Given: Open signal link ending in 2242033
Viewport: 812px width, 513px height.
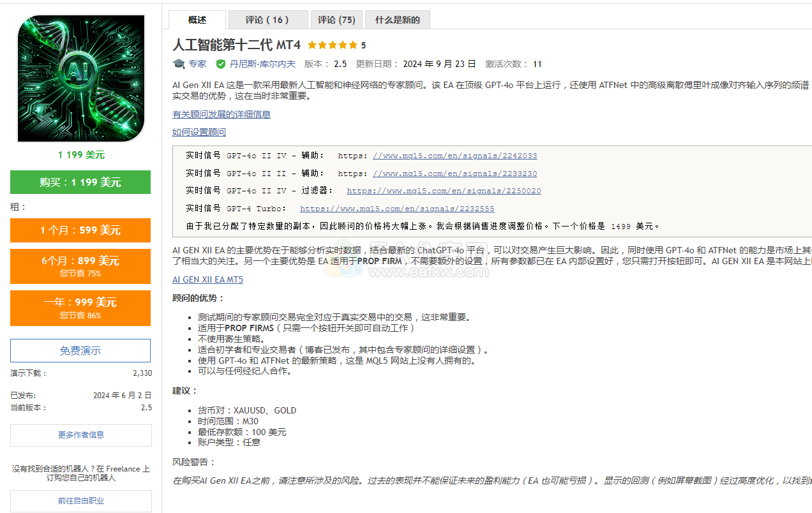Looking at the screenshot, I should click(x=455, y=156).
